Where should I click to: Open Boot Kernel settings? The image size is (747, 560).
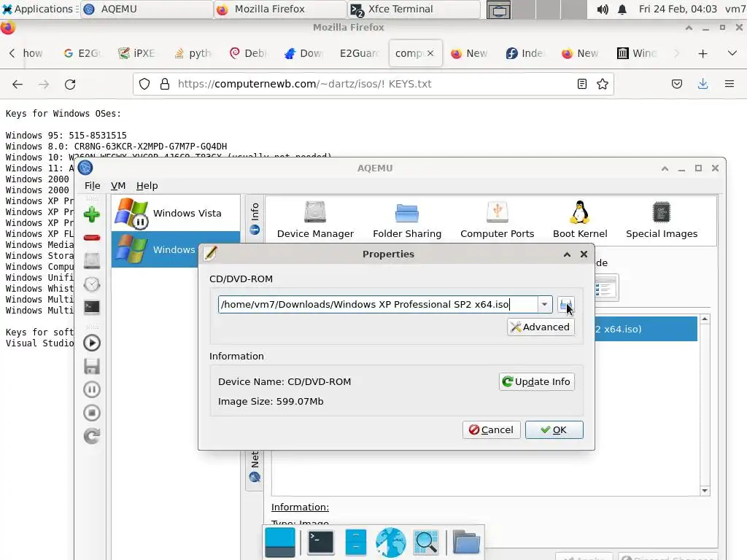coord(580,219)
